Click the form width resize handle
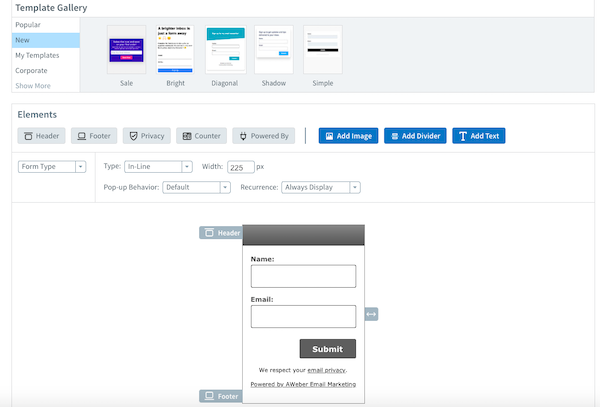This screenshot has height=407, width=600. (371, 314)
